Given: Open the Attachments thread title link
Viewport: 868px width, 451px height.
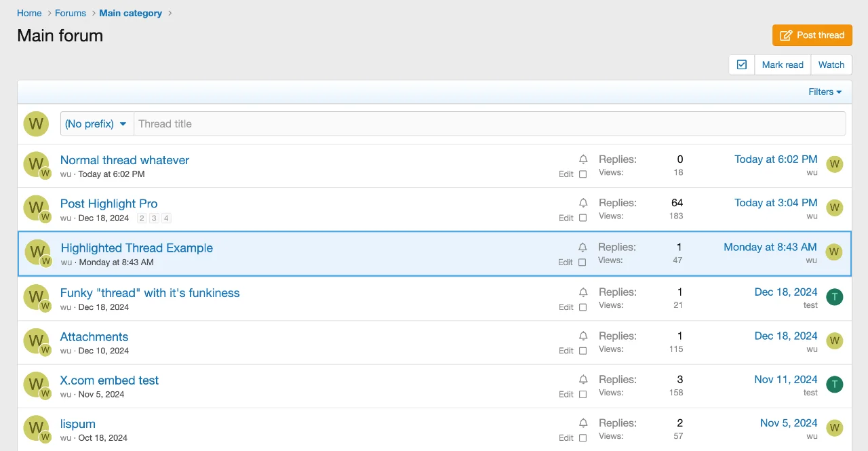Looking at the screenshot, I should point(94,337).
